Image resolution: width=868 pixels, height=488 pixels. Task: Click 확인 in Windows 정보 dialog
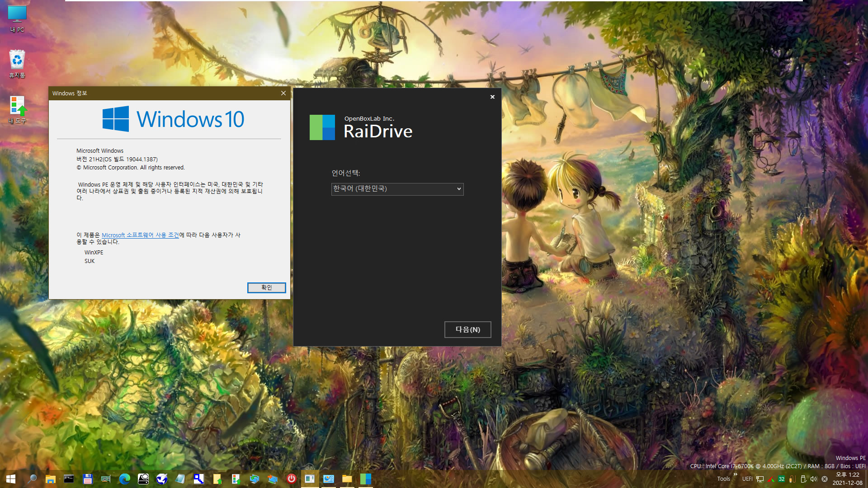coord(267,287)
